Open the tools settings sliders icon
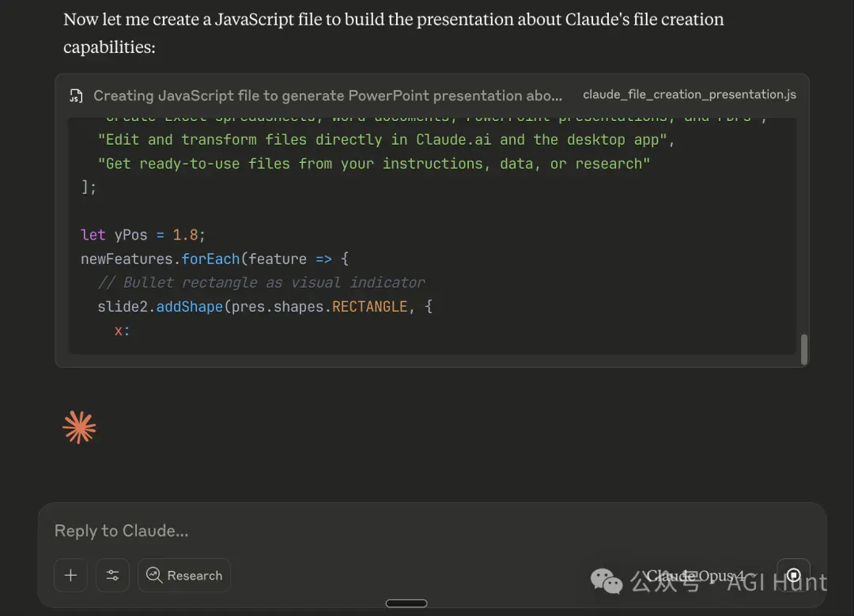Image resolution: width=854 pixels, height=616 pixels. coord(113,575)
